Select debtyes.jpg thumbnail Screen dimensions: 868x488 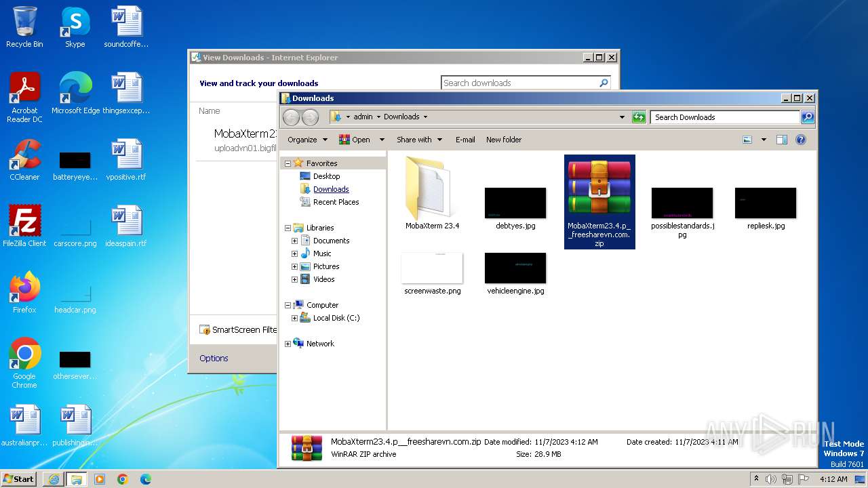[x=515, y=209]
